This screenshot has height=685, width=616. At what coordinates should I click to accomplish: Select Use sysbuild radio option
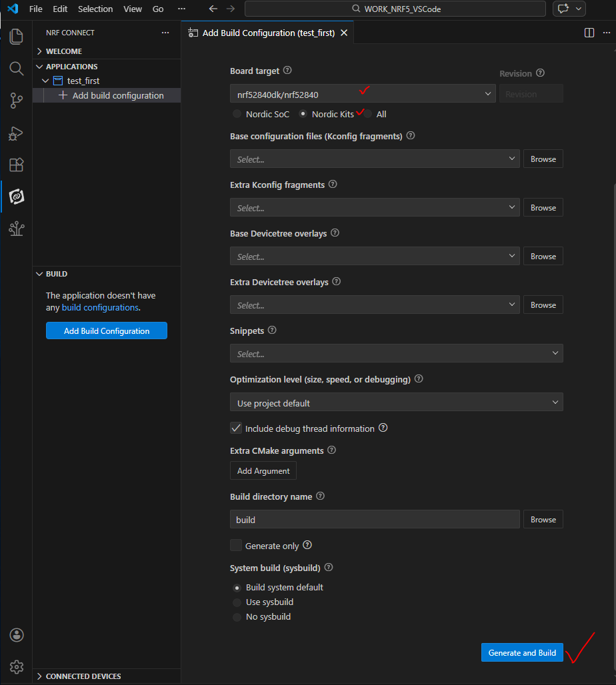pyautogui.click(x=237, y=602)
